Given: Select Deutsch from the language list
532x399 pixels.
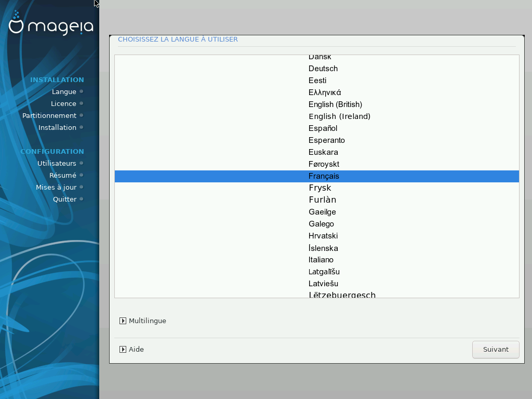Looking at the screenshot, I should [317, 69].
